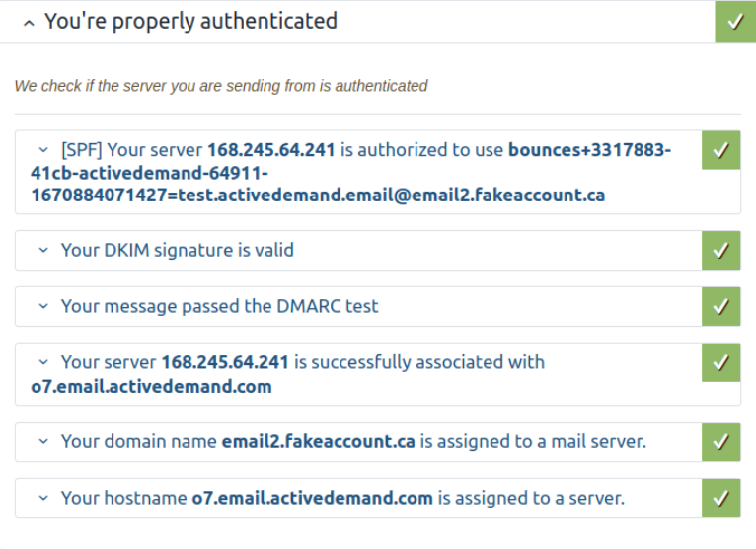Expand the DMARC test row chevron
The width and height of the screenshot is (756, 549).
43,306
